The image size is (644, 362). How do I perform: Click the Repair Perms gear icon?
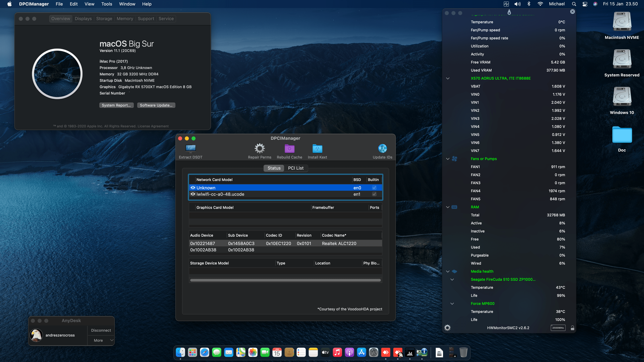[x=259, y=149]
